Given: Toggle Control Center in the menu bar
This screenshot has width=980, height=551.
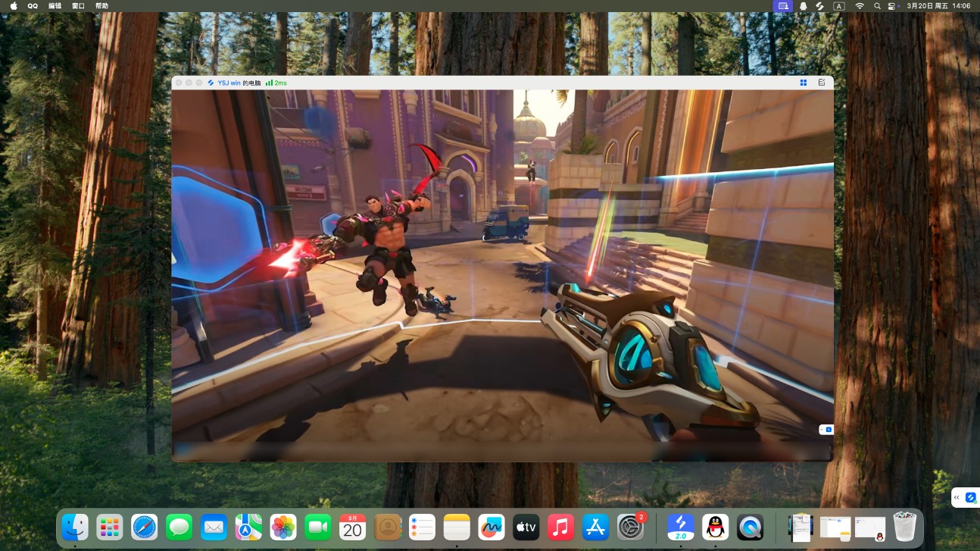Looking at the screenshot, I should [891, 6].
